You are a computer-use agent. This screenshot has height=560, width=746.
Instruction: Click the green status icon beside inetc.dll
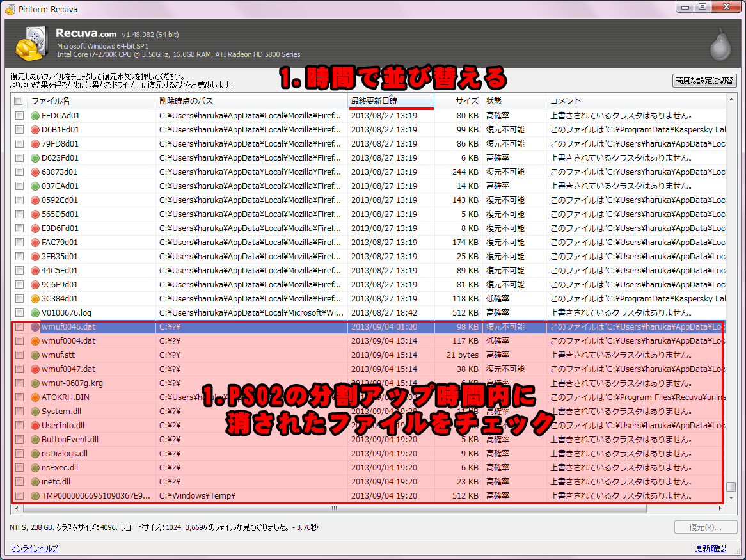35,481
